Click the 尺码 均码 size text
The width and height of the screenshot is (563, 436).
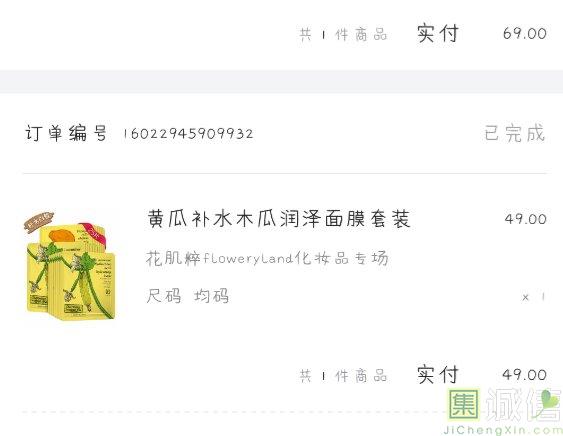coord(187,297)
